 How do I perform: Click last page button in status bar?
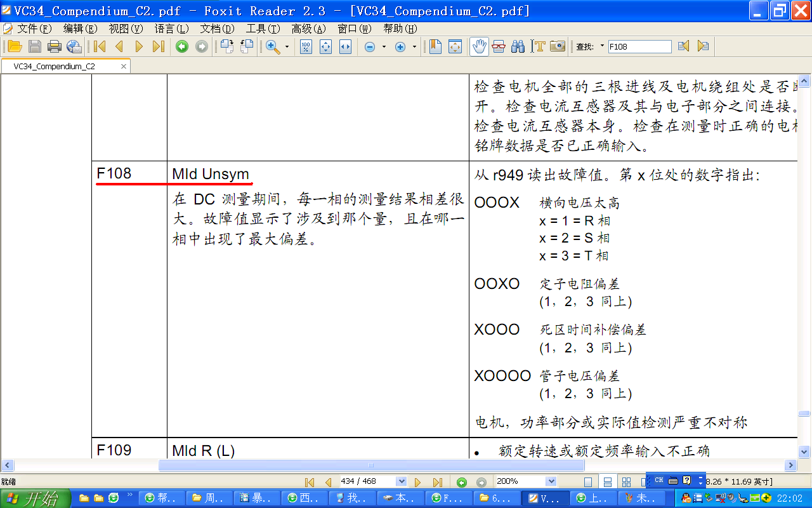[x=437, y=482]
